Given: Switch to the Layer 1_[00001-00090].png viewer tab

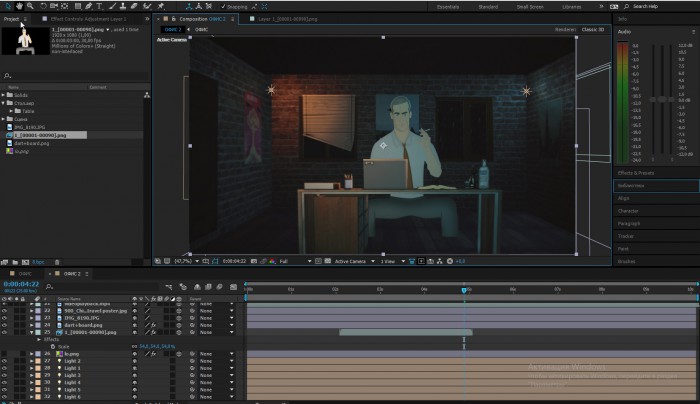Looking at the screenshot, I should point(288,19).
